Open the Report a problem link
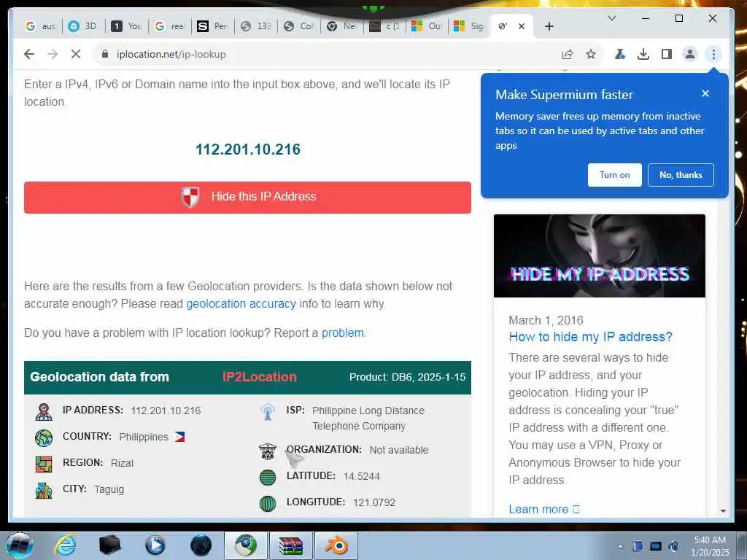Viewport: 747px width, 560px height. [343, 332]
